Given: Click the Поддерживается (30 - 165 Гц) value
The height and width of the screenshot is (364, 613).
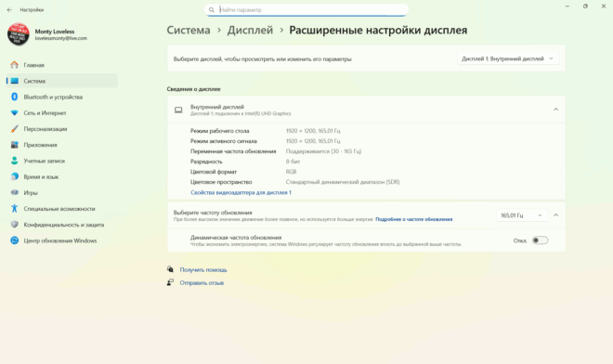Looking at the screenshot, I should [x=323, y=151].
